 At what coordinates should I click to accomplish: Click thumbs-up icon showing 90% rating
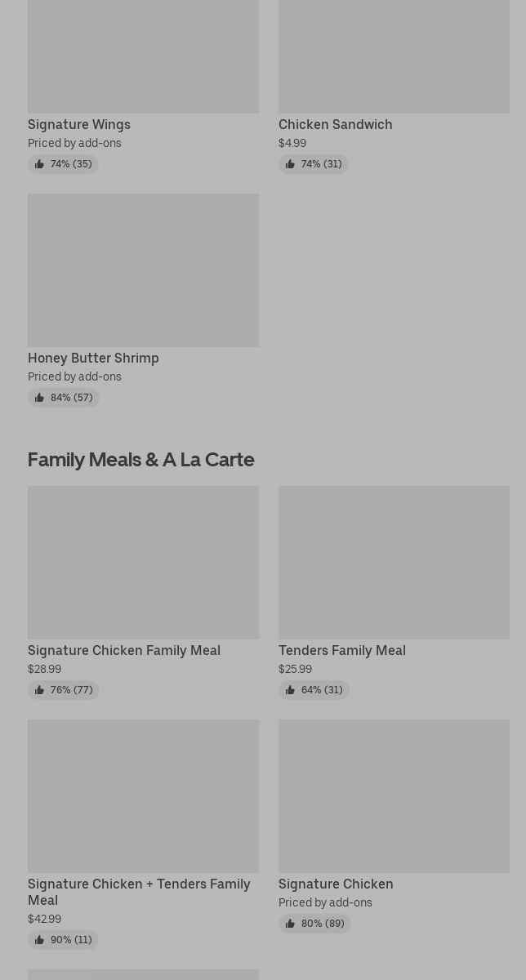coord(39,940)
